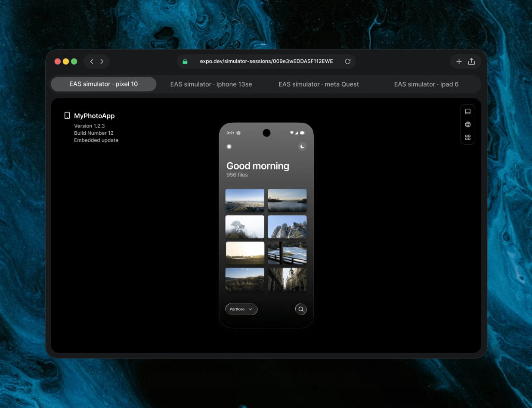532x408 pixels.
Task: Click the MyPhotoApp title text
Action: [x=94, y=116]
